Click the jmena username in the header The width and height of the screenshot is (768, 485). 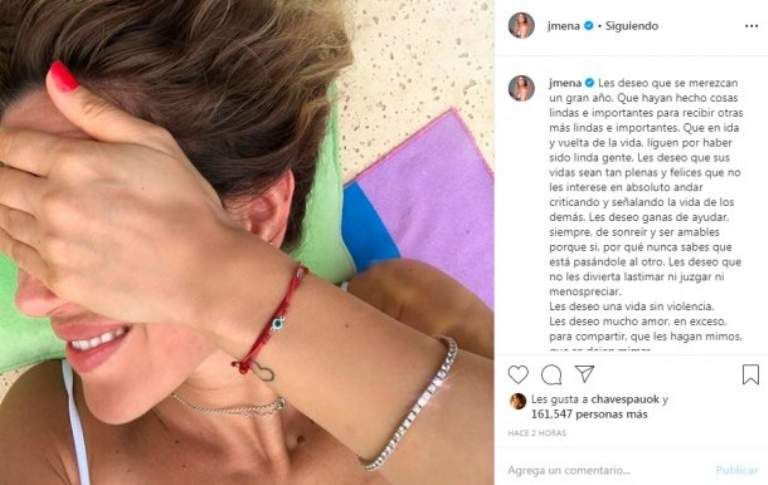click(563, 26)
